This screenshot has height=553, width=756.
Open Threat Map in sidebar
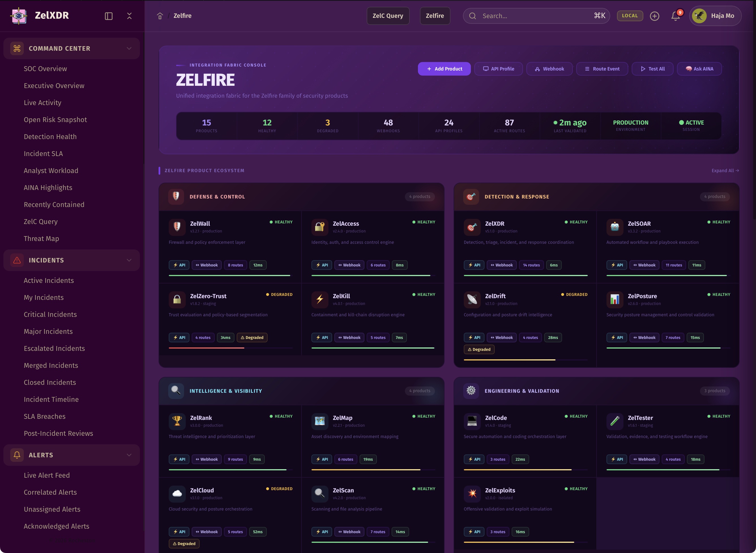tap(41, 239)
